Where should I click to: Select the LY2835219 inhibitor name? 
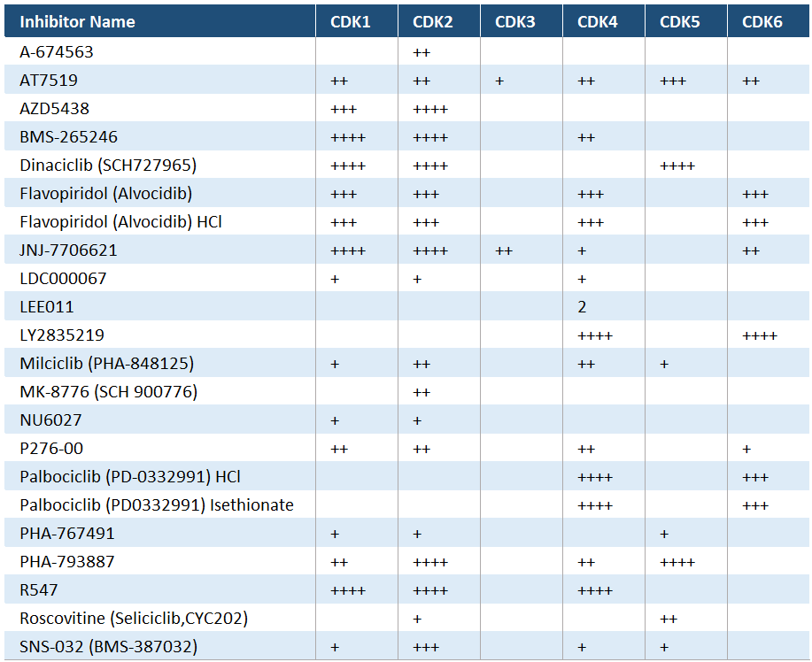62,335
